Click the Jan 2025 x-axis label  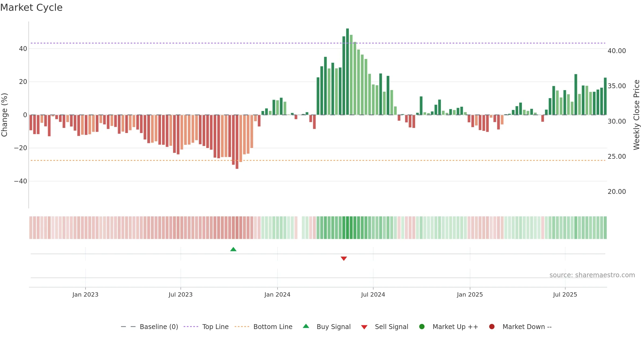coord(470,294)
